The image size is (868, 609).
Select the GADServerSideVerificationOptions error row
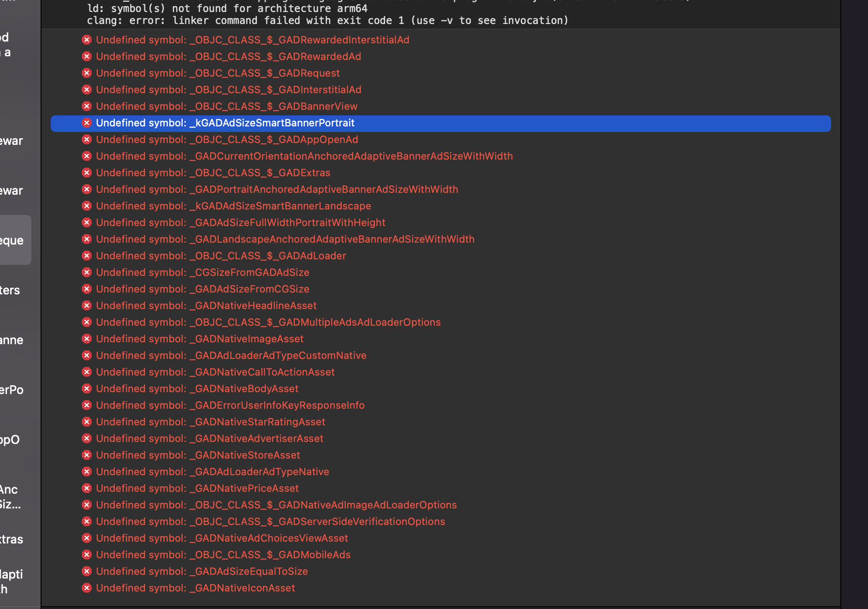[x=270, y=522]
